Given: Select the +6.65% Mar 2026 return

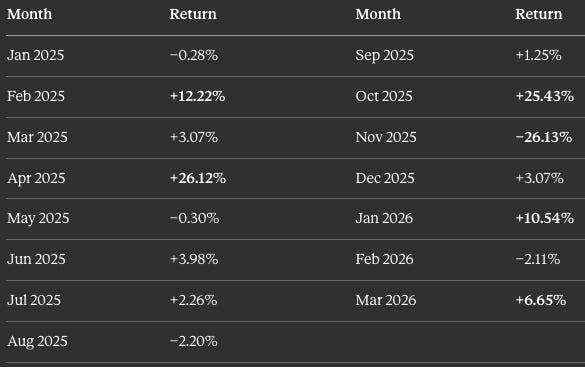Looking at the screenshot, I should 541,300.
